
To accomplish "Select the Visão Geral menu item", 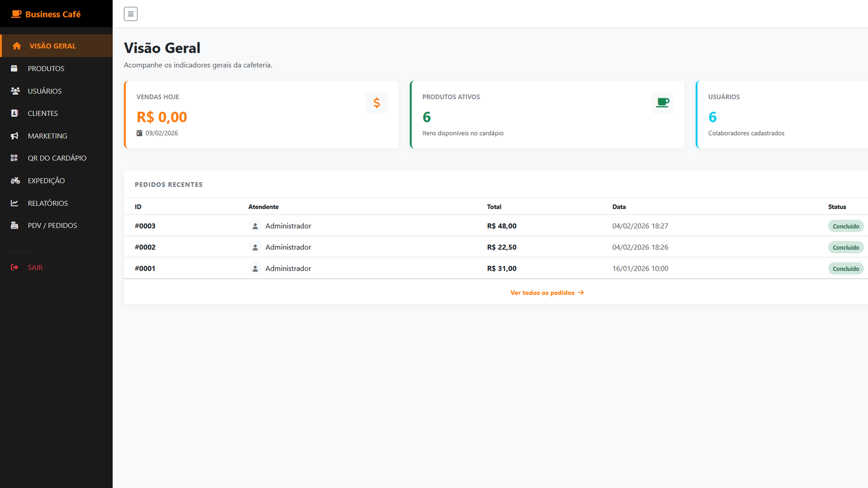I will 53,46.
